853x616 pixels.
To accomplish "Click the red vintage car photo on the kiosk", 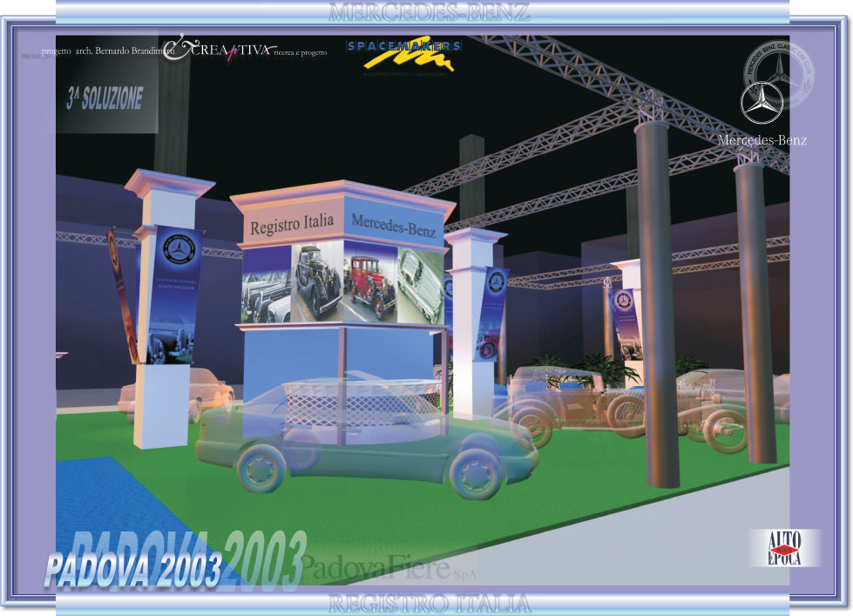I will (x=370, y=282).
